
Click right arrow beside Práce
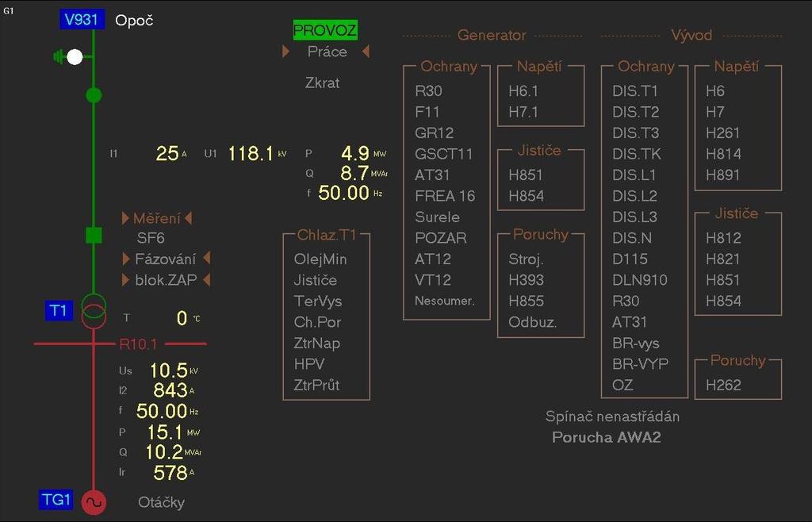click(366, 52)
